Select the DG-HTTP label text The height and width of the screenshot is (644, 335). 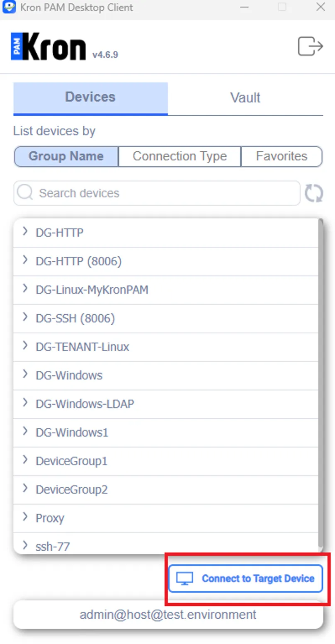60,233
